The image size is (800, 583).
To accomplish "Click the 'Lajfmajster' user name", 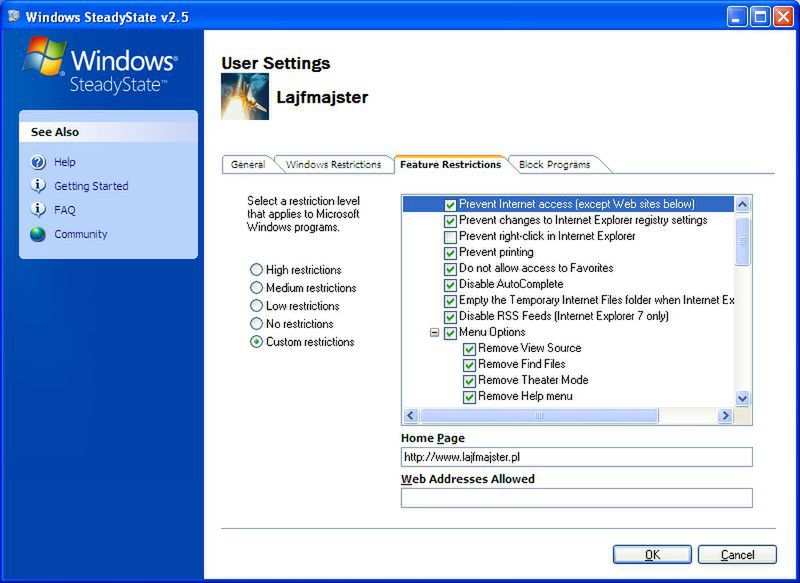I will pyautogui.click(x=322, y=97).
